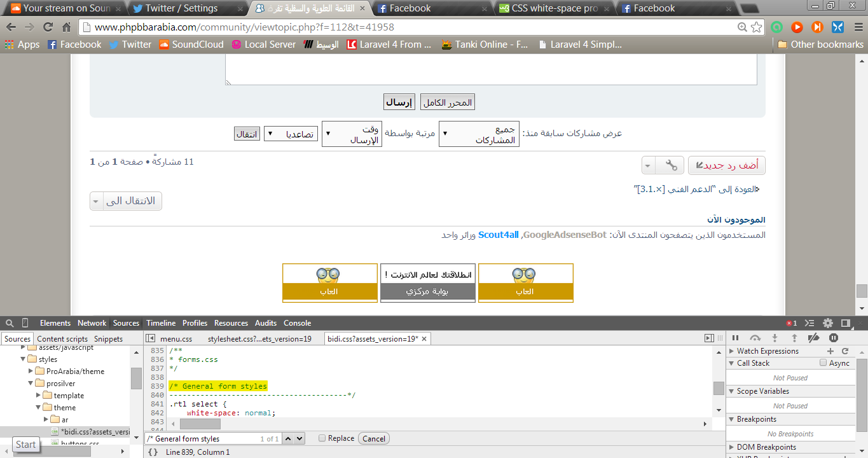868x458 pixels.
Task: Check the Async call stack option
Action: (x=823, y=363)
